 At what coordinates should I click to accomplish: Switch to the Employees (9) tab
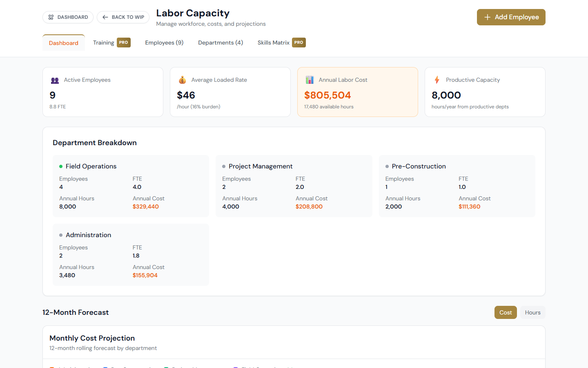[x=164, y=43]
